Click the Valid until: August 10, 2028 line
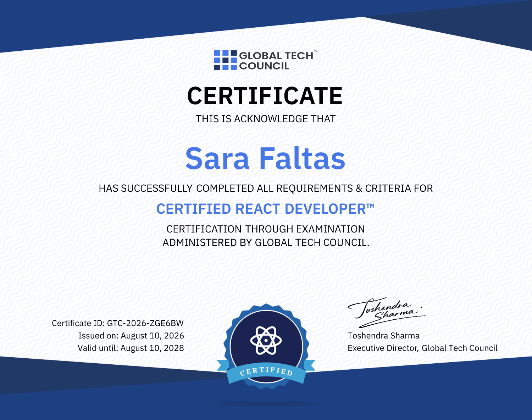Screen dimensions: 532x420 [131, 348]
